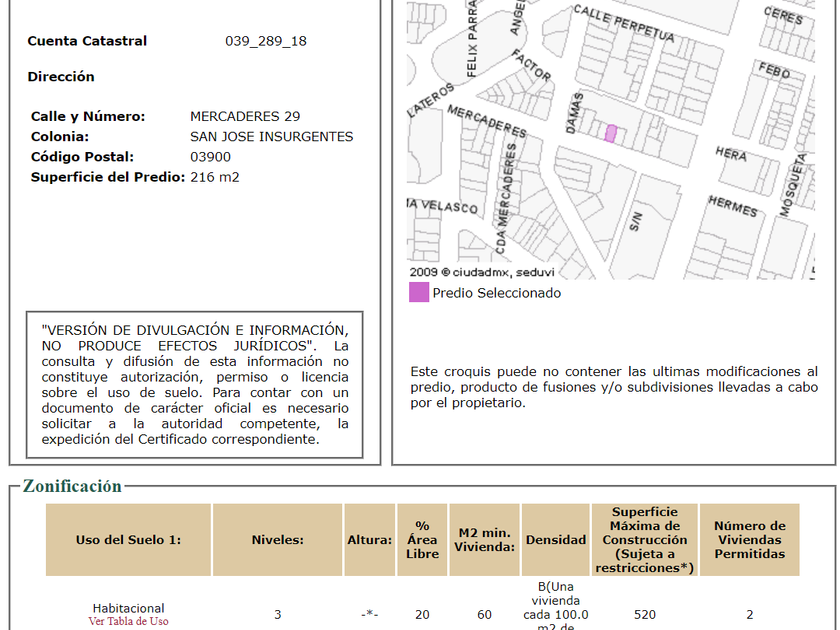Open the Ver Tabla de Uso link
840x630 pixels.
pyautogui.click(x=129, y=621)
